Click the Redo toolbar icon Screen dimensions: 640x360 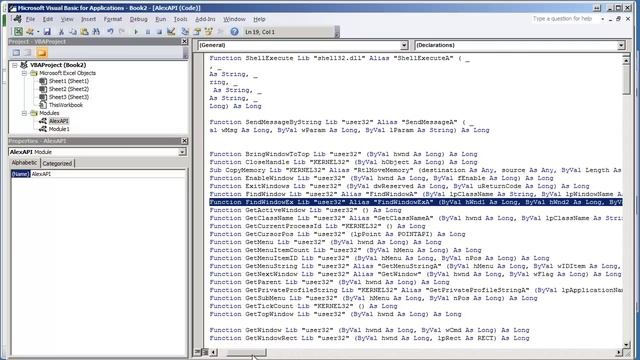pos(122,31)
